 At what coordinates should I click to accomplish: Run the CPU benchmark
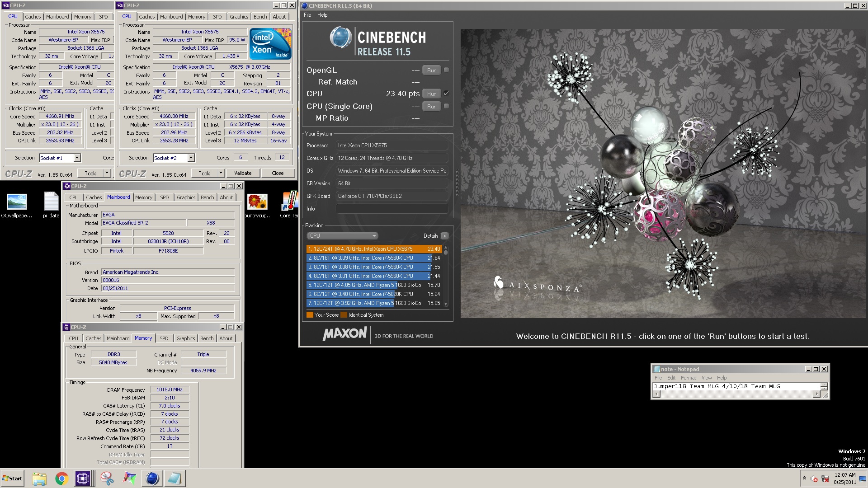point(432,94)
